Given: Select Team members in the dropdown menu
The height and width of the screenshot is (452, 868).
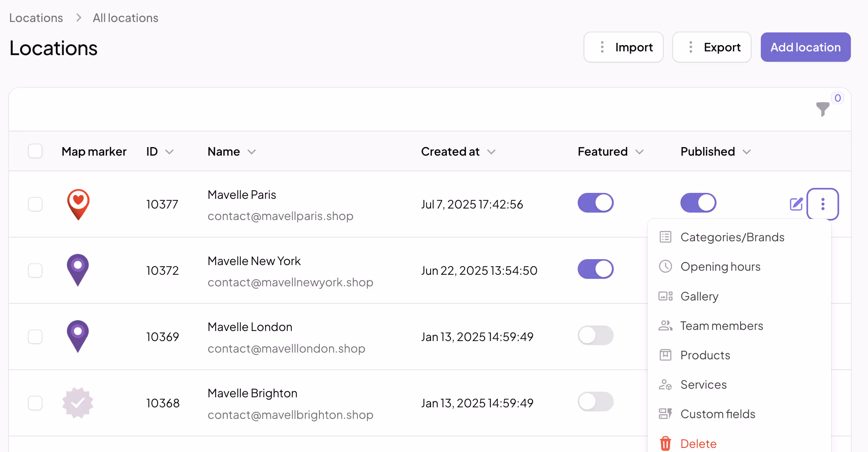Looking at the screenshot, I should point(721,326).
